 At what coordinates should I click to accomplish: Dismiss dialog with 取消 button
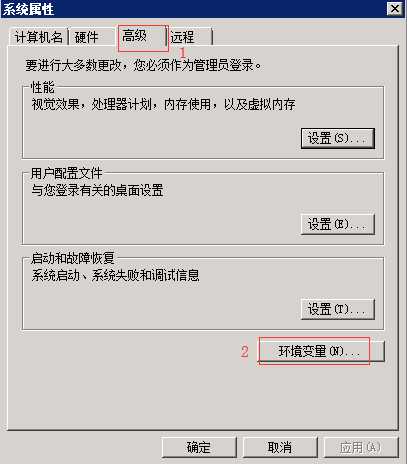(x=280, y=447)
